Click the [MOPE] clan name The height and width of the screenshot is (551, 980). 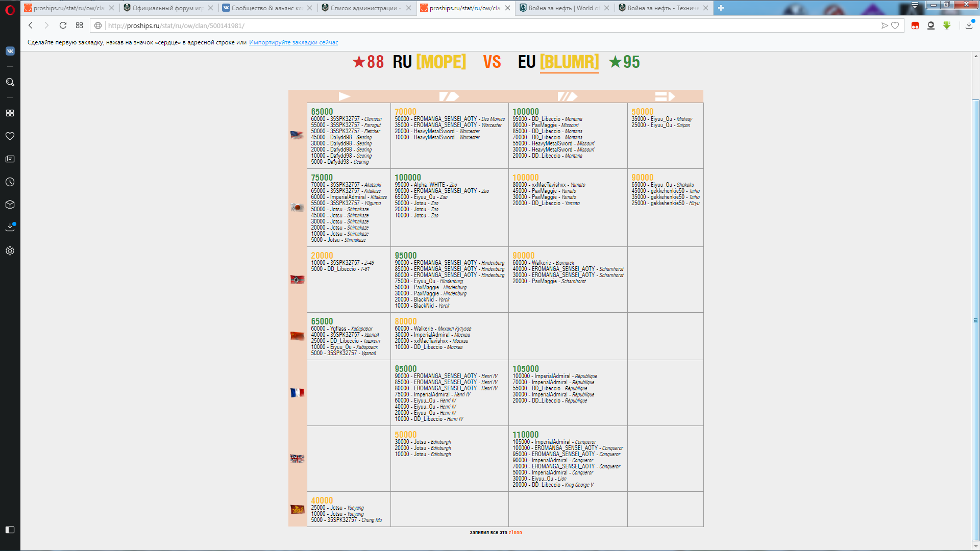pos(441,62)
